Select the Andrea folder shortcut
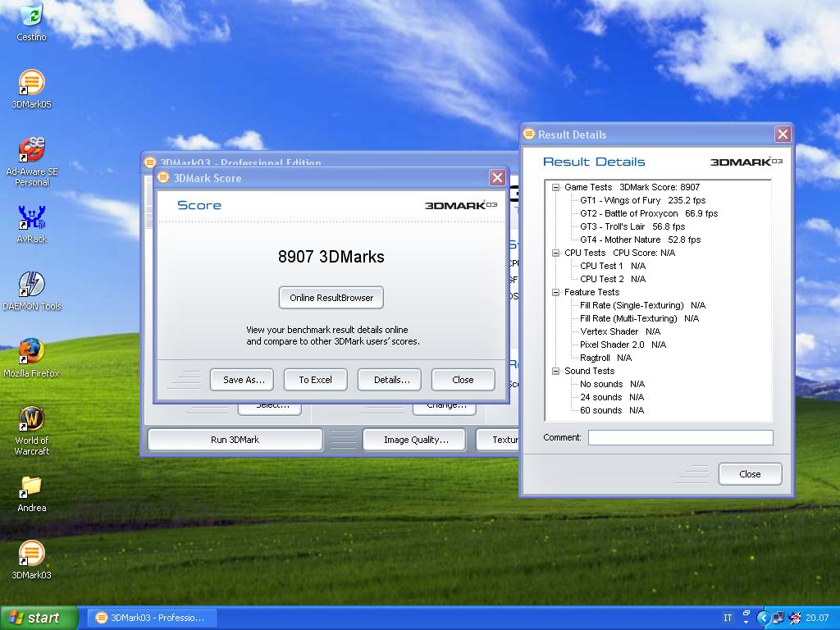This screenshot has height=630, width=840. [32, 494]
